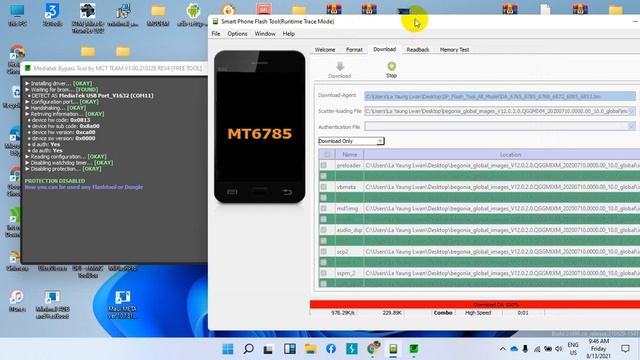The image size is (640, 360).
Task: Click the 'Combo' status bar entry
Action: click(x=443, y=313)
